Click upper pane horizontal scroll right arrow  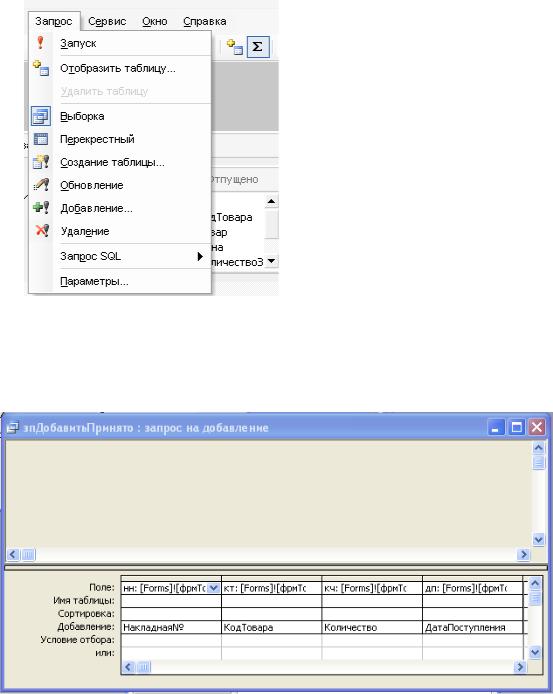click(524, 554)
